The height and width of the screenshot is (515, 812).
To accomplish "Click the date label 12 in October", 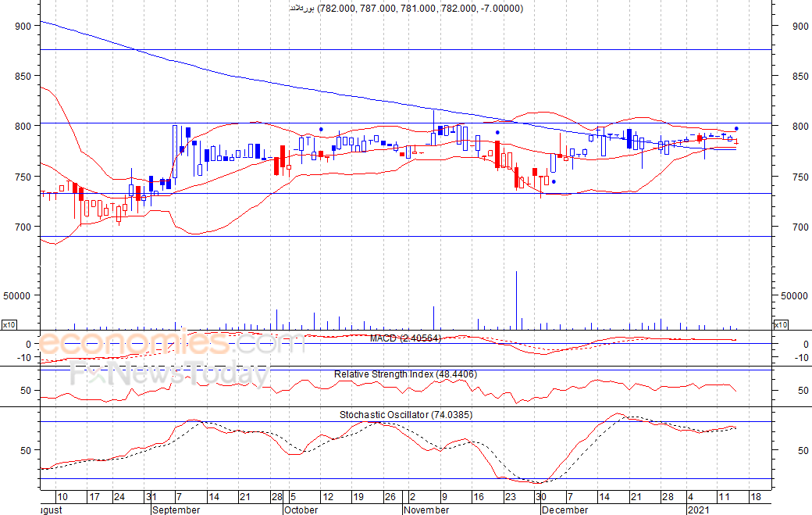I will coord(328,497).
